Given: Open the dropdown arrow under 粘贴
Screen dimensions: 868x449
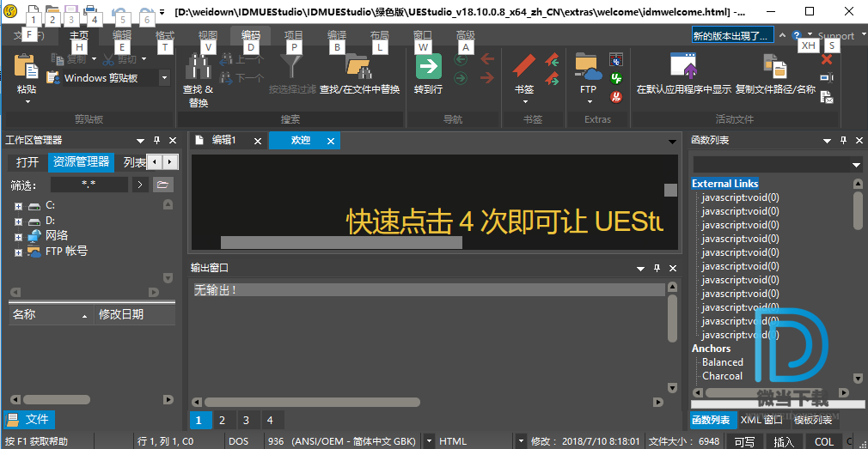Looking at the screenshot, I should 27,102.
